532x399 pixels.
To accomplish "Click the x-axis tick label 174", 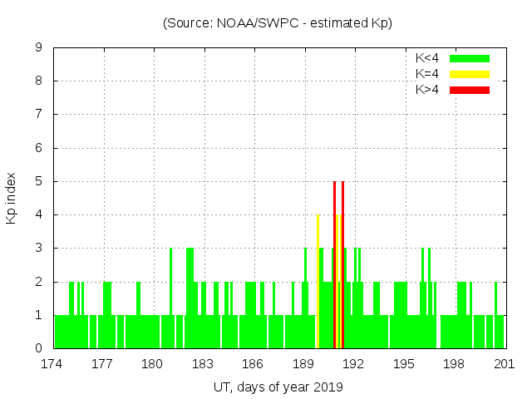I will click(x=52, y=364).
